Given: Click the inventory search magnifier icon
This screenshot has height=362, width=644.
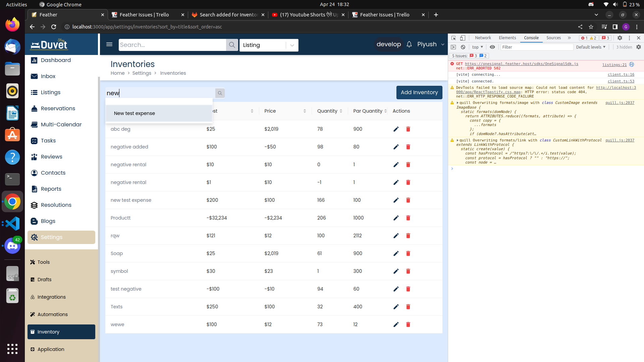Looking at the screenshot, I should coord(220,93).
